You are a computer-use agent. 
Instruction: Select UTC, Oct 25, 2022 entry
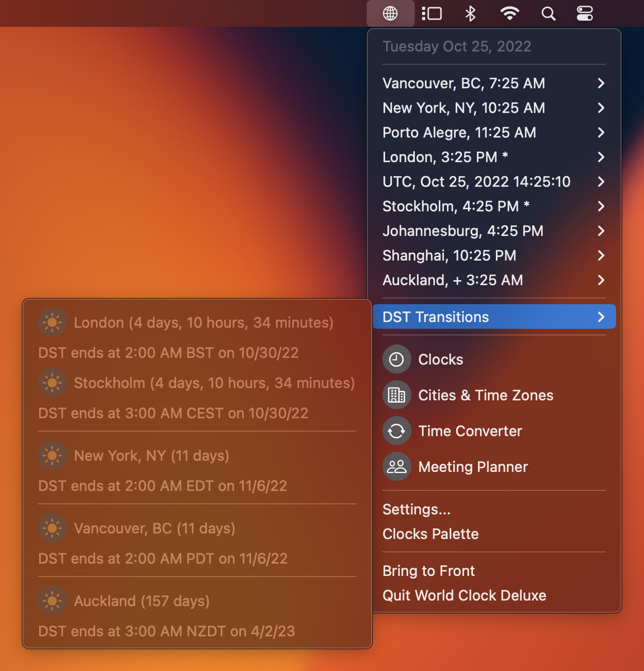(494, 182)
